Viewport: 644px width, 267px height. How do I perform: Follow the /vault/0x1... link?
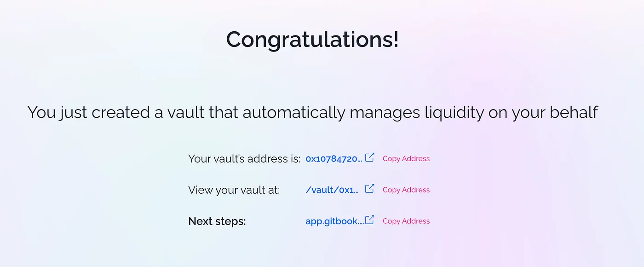pos(332,190)
